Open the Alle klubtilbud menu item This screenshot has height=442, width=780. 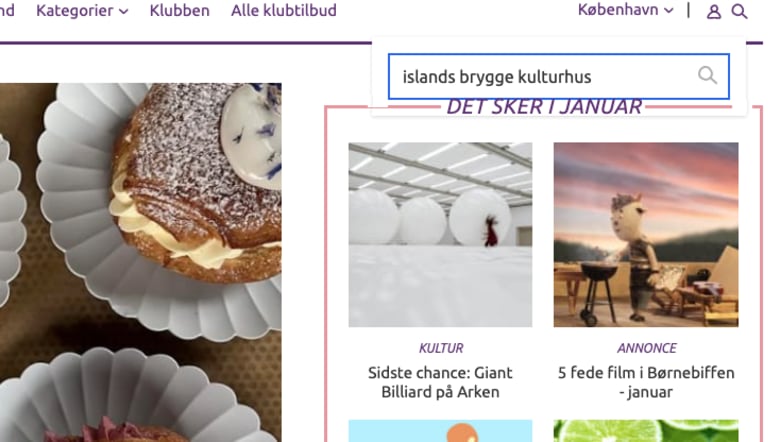tap(284, 10)
